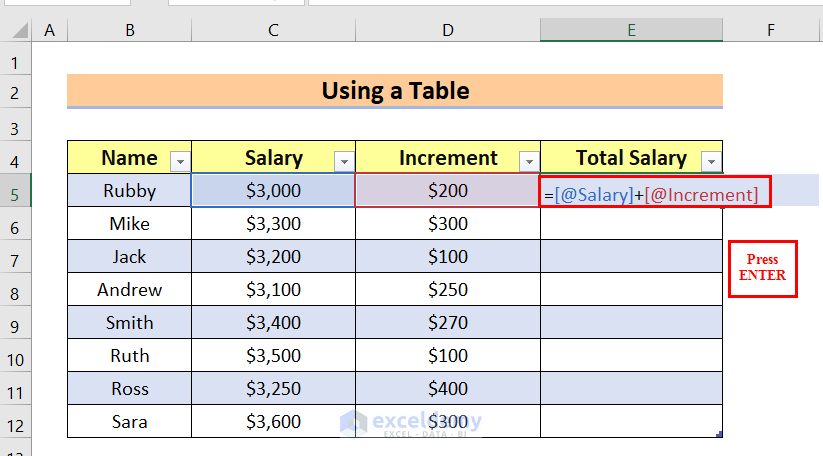Click the Press ENTER callout box

click(x=762, y=268)
